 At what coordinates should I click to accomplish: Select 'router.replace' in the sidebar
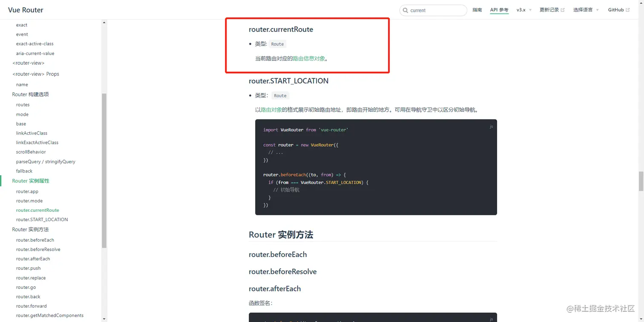(31, 278)
